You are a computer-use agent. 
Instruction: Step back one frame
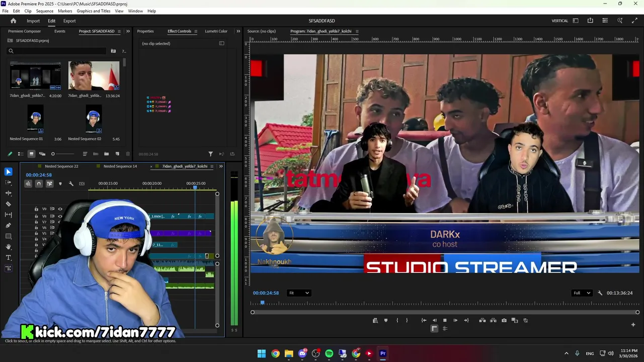[x=434, y=320]
